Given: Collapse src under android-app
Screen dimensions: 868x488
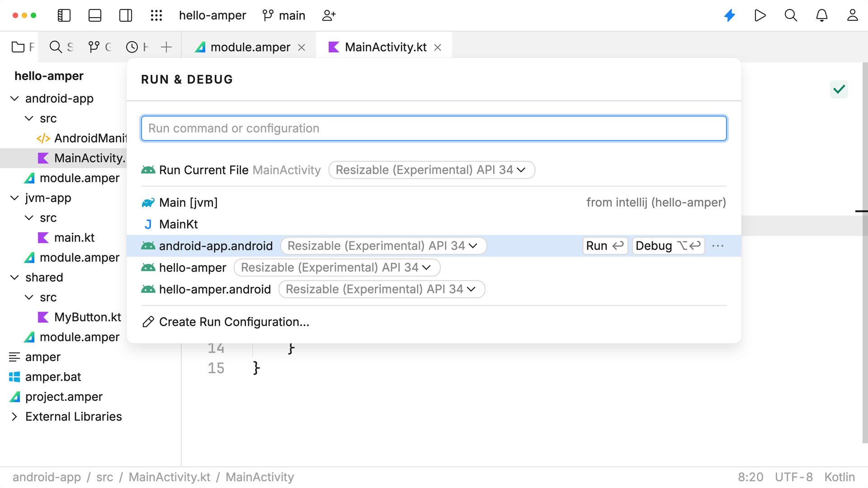Looking at the screenshot, I should pos(29,118).
